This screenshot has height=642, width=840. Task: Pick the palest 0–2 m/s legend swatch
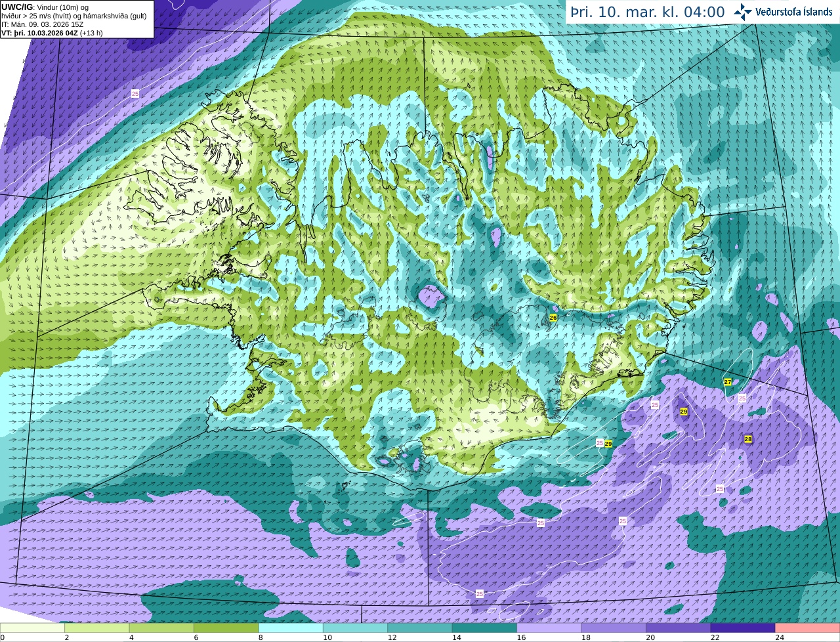[x=32, y=628]
